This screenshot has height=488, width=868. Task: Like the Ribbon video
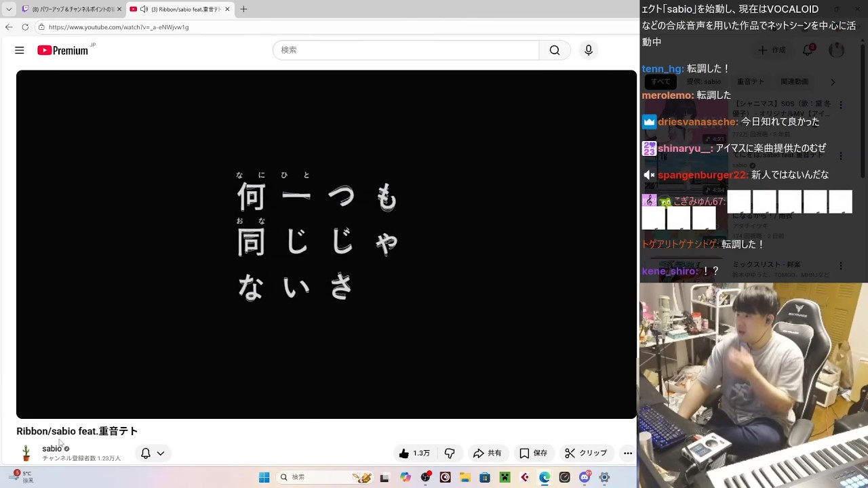coord(415,453)
